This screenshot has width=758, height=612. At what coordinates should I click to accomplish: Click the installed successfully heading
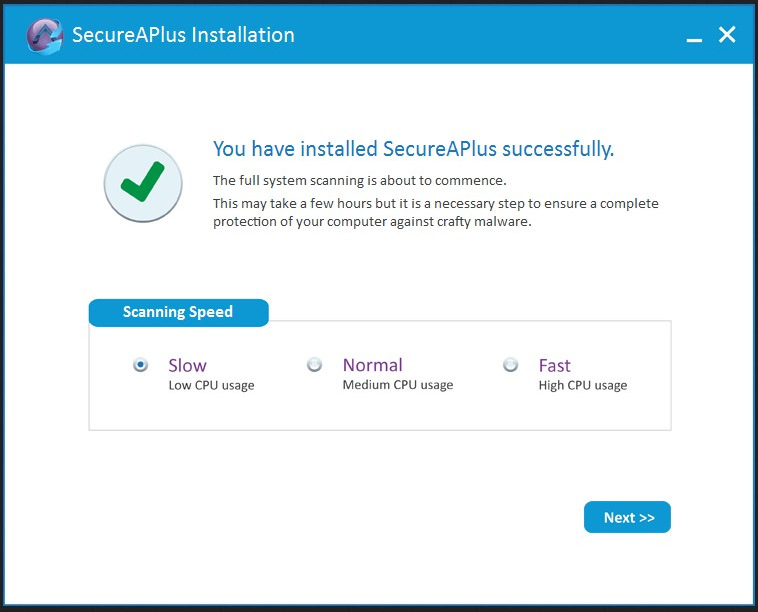[413, 149]
